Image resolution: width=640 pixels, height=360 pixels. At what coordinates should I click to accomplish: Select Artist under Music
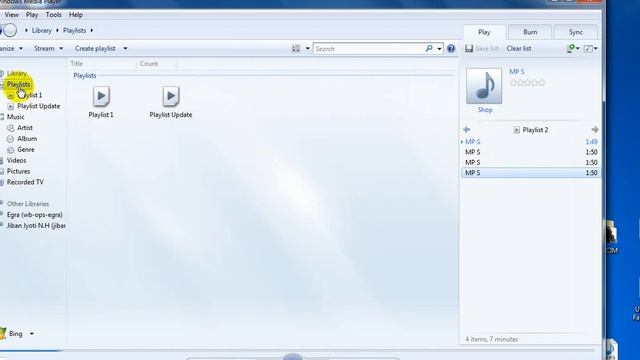pyautogui.click(x=25, y=128)
